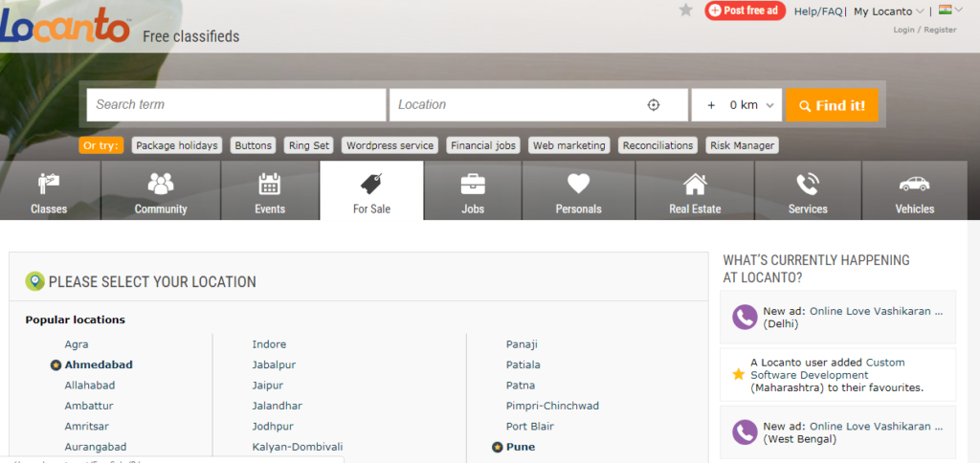Try the Web marketing suggestion
This screenshot has width=980, height=463.
coord(568,145)
